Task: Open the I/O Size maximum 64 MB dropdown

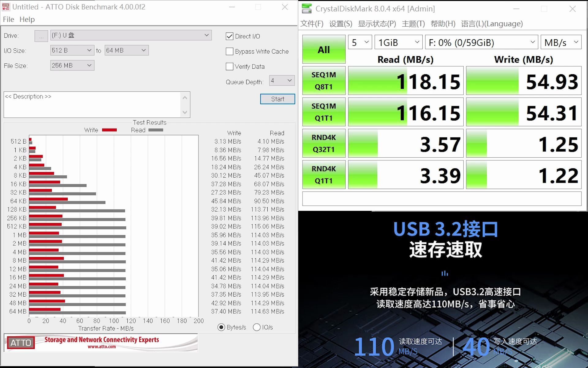Action: click(126, 50)
